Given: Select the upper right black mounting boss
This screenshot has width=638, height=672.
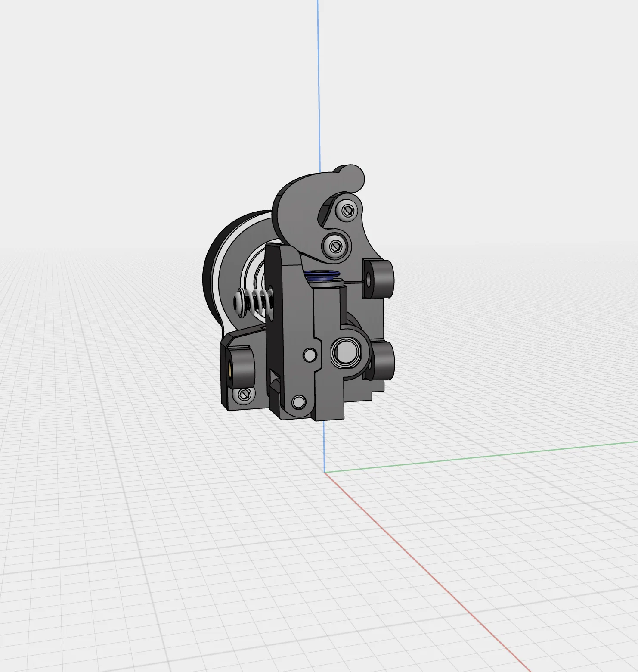Looking at the screenshot, I should point(378,279).
